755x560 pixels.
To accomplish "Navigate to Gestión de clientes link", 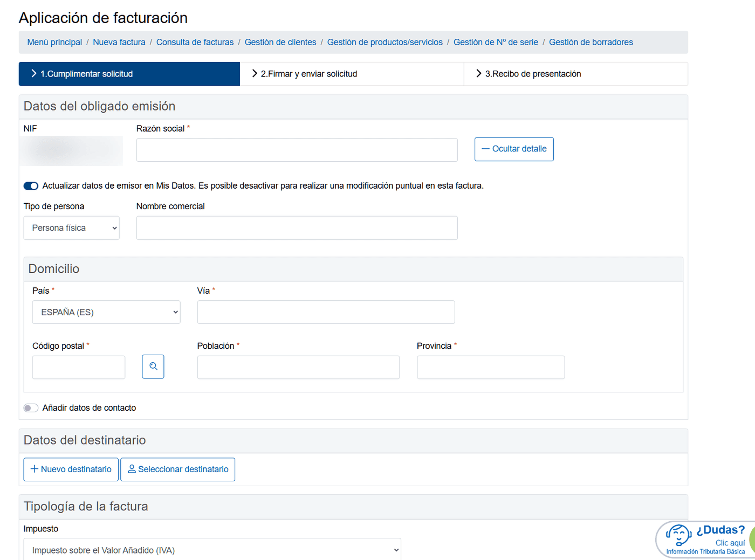I will tap(280, 42).
